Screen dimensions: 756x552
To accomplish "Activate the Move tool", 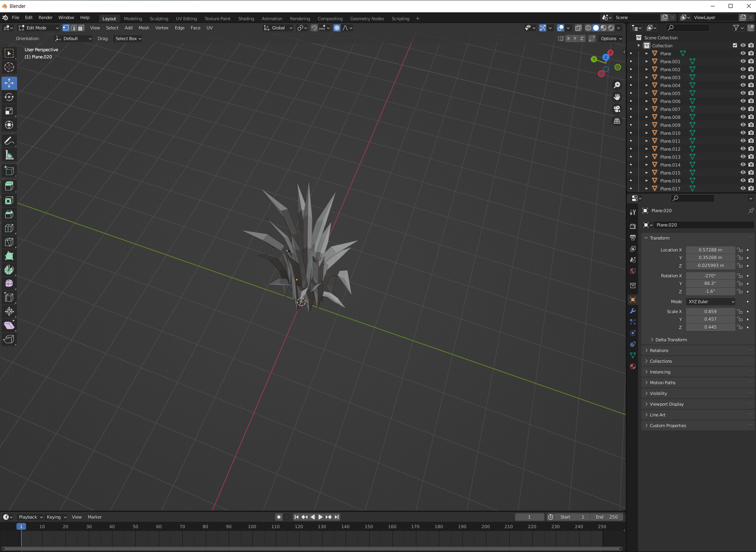I will coord(9,83).
